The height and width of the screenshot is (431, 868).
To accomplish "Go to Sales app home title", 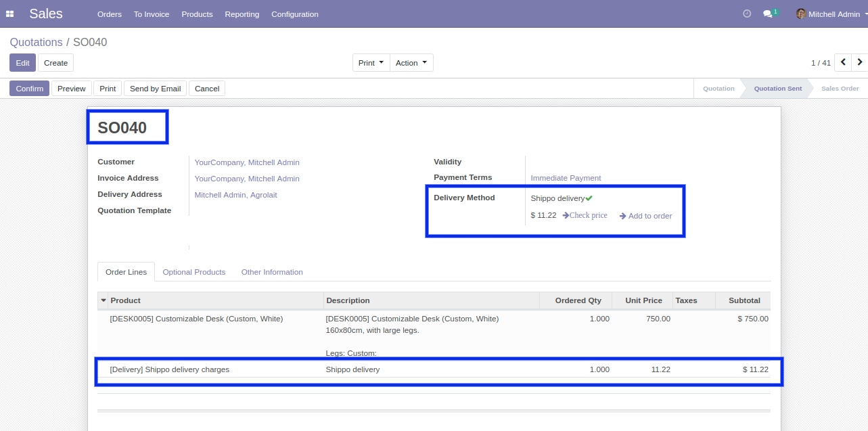I will [x=46, y=14].
